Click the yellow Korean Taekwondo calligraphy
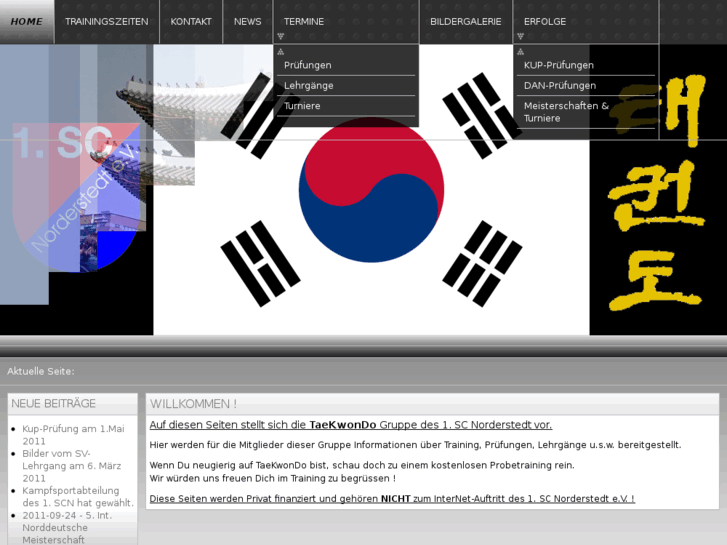727x545 pixels. (x=657, y=192)
